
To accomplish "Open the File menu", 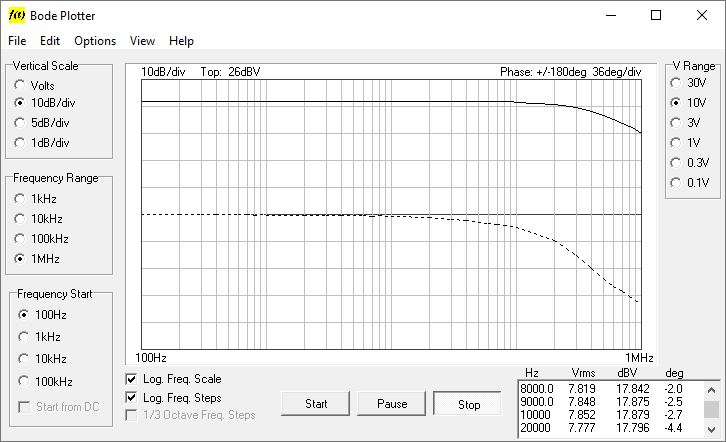I will (17, 41).
